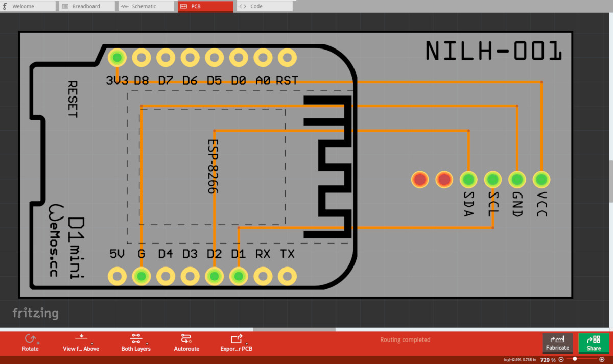Select the 3V3 pin pad

coord(117,58)
